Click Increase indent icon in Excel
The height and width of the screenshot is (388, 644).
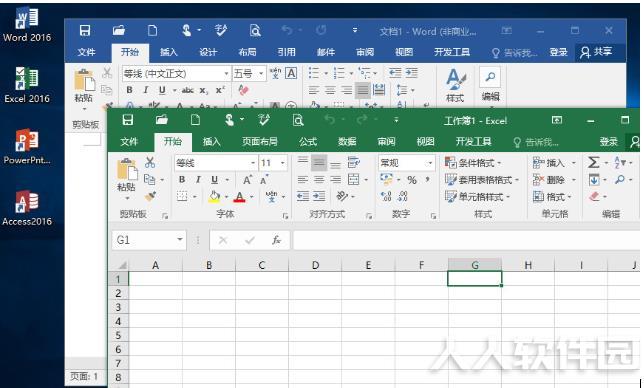click(x=319, y=196)
